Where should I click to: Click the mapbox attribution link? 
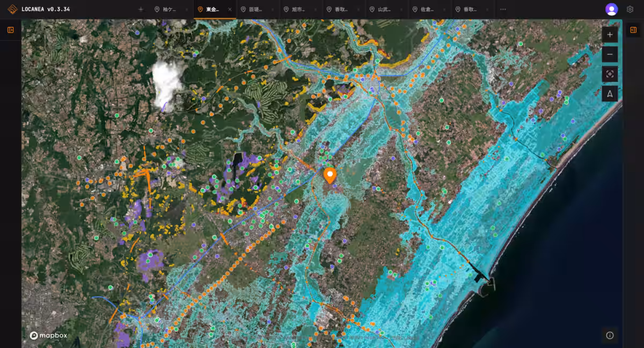[x=49, y=336]
